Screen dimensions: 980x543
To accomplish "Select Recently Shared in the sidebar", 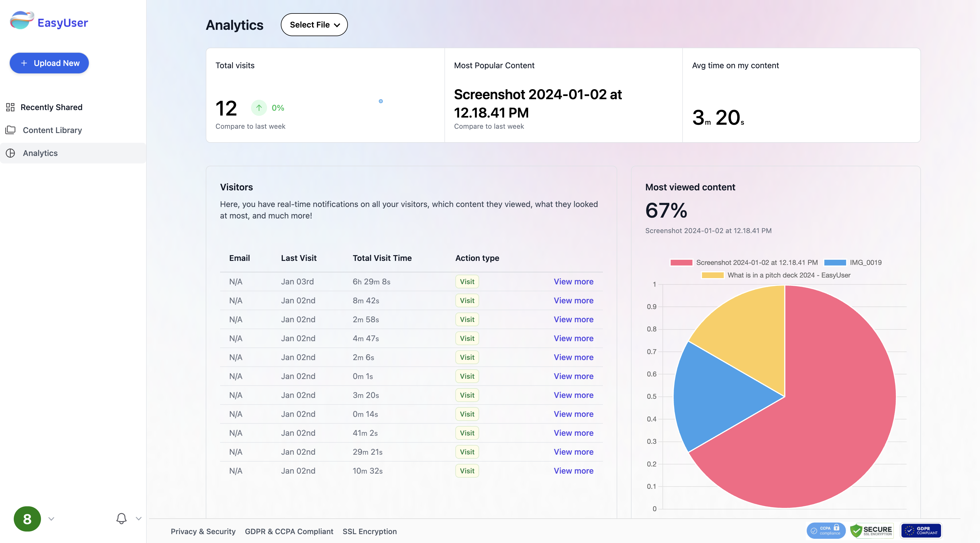I will point(51,107).
